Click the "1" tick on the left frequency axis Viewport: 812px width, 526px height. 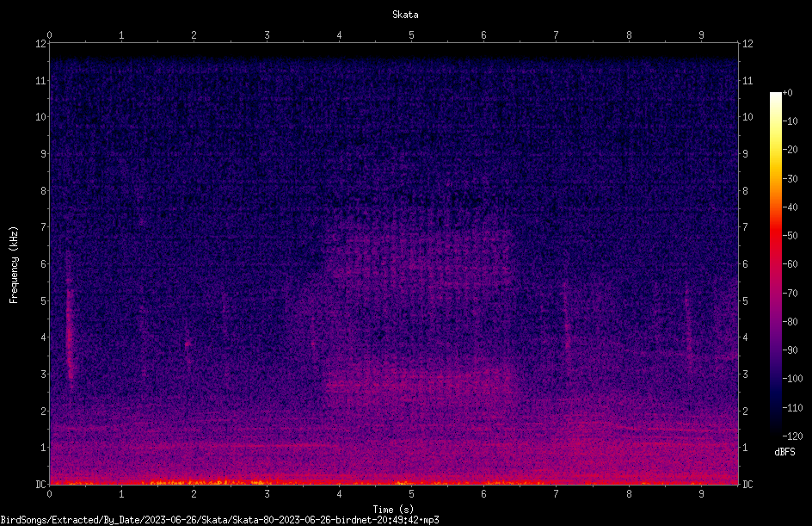43,448
